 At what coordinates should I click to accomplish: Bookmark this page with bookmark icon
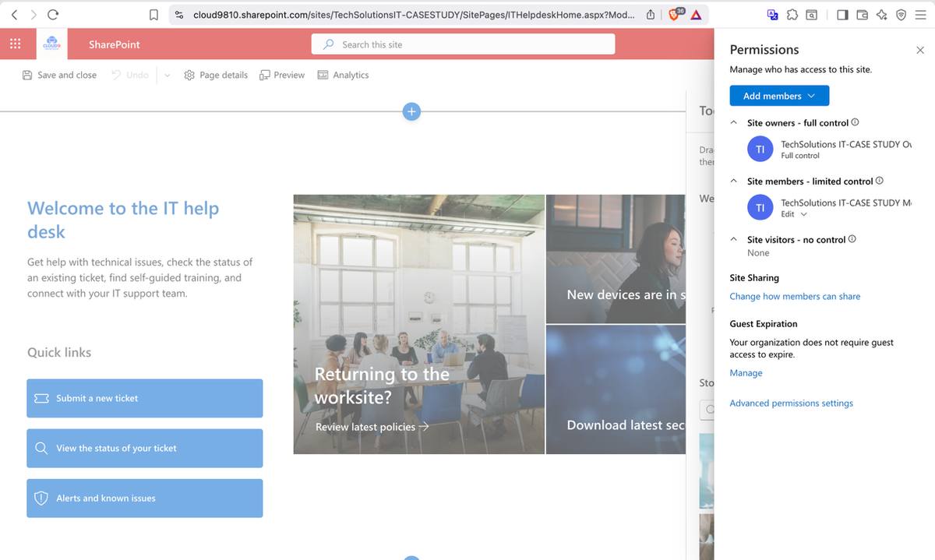153,15
